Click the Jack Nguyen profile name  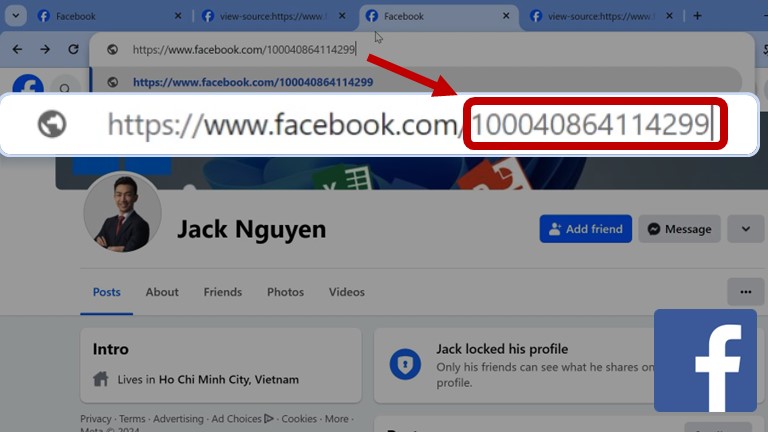[x=251, y=229]
